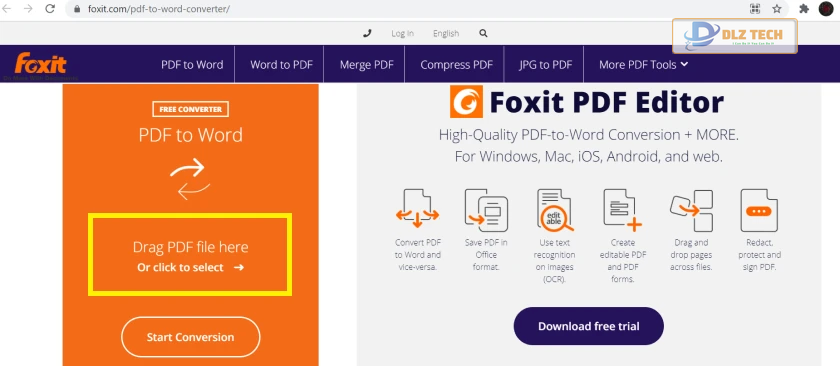Click the browser profile avatar

coord(826,9)
